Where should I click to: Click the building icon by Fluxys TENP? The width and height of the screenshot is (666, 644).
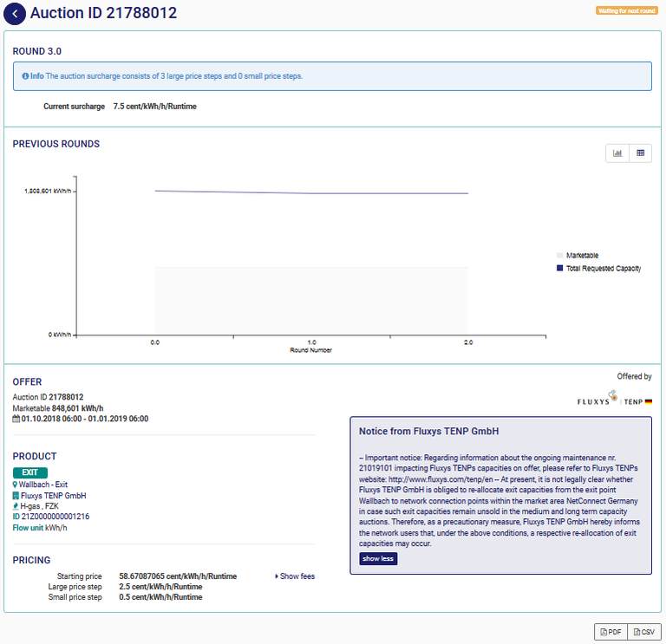[x=16, y=496]
